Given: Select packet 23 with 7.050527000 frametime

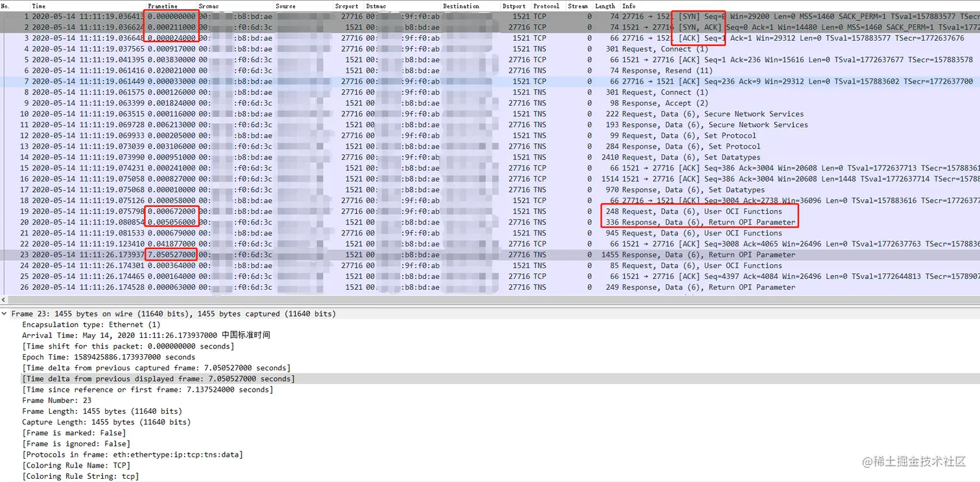Looking at the screenshot, I should tap(490, 254).
